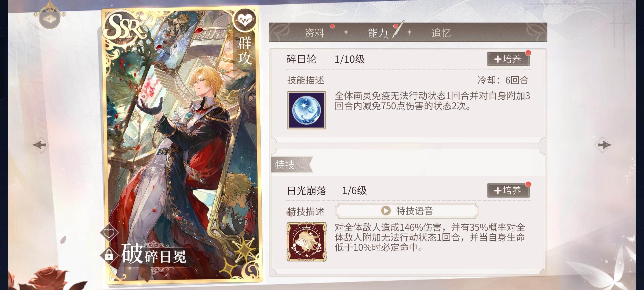Toggle the padlock icon on the card

pos(109,254)
